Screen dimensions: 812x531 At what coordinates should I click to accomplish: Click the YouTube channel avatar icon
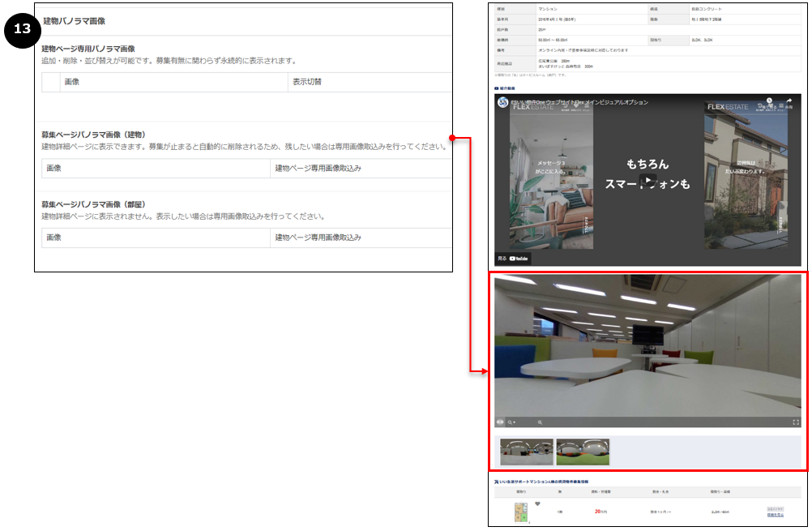tap(503, 103)
